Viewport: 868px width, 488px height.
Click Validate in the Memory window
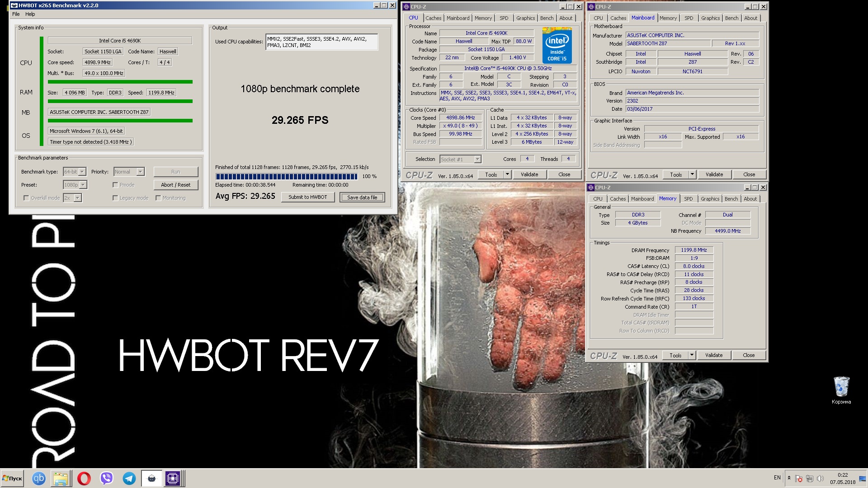714,355
